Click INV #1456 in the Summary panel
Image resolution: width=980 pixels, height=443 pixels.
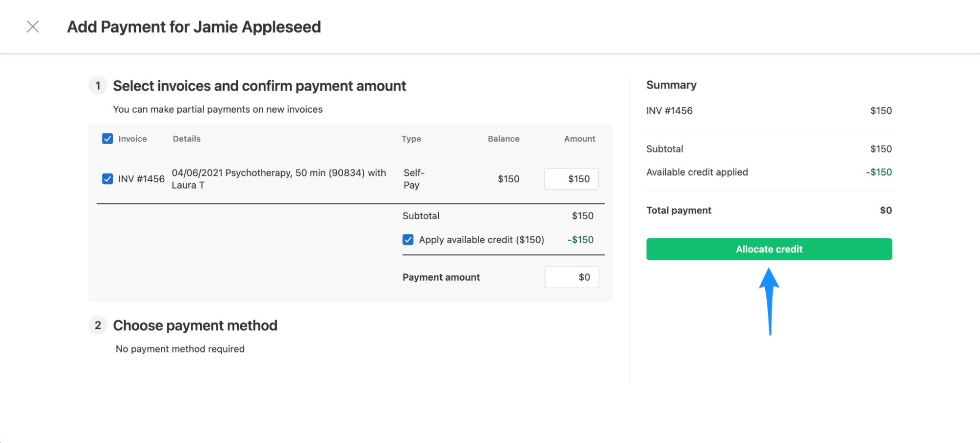coord(669,111)
